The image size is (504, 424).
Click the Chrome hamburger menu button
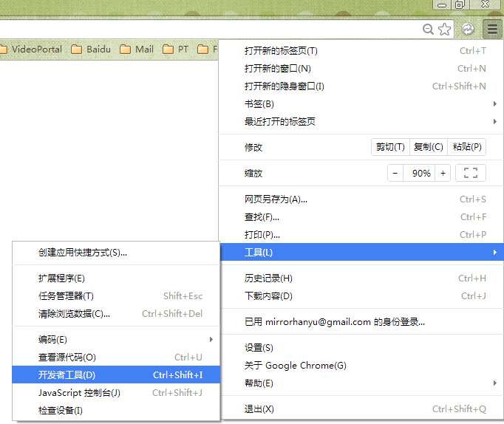pyautogui.click(x=492, y=30)
